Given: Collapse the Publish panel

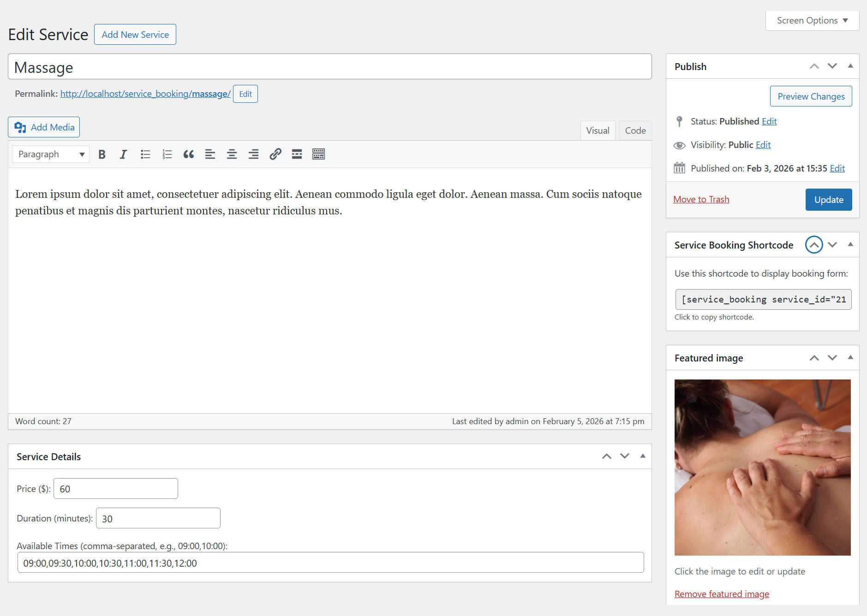Looking at the screenshot, I should [x=850, y=66].
